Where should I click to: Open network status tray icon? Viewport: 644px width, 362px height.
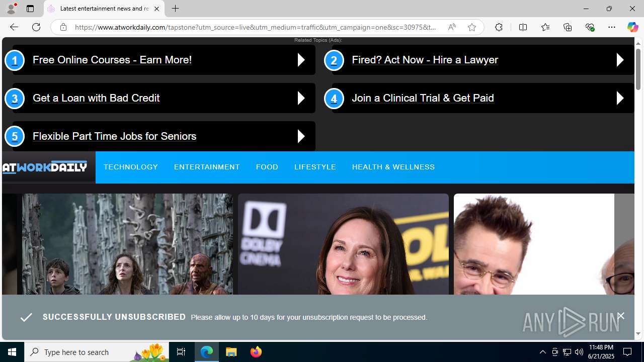click(567, 352)
